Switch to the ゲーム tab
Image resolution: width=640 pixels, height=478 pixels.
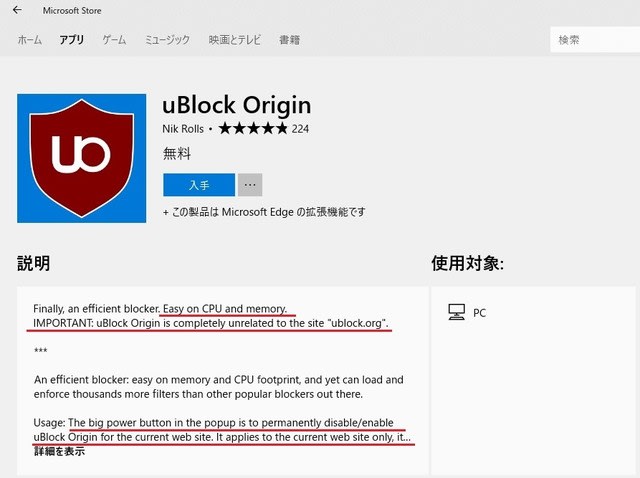(x=114, y=40)
